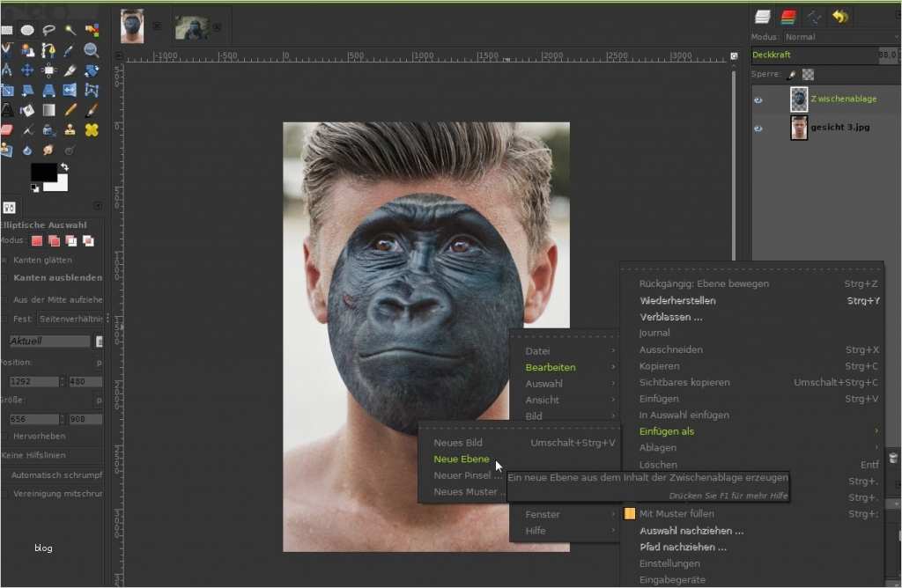Select the Ellipse Select tool
Screen dimensions: 902x588
[27, 30]
